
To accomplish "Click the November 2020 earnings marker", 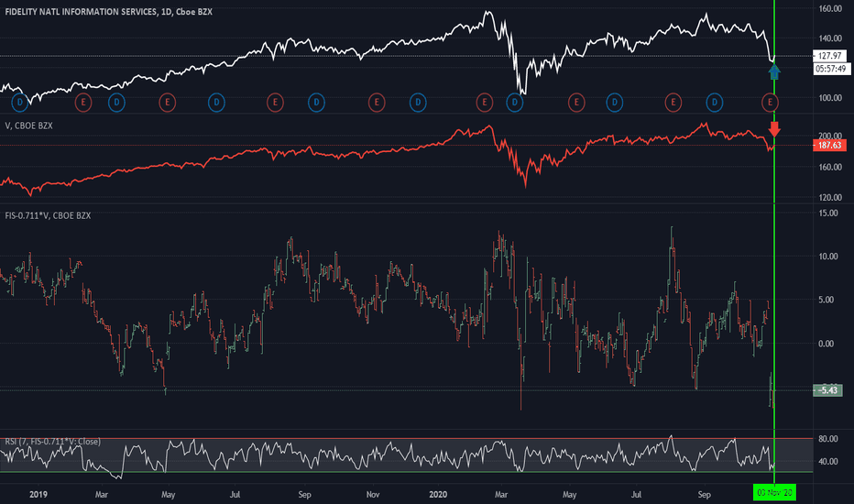I will 770,102.
